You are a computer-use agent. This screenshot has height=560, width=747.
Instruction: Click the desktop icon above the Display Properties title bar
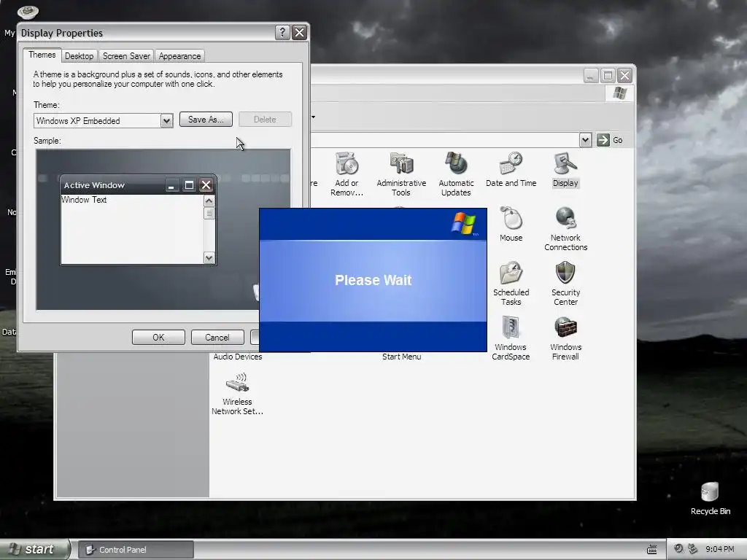(x=28, y=12)
